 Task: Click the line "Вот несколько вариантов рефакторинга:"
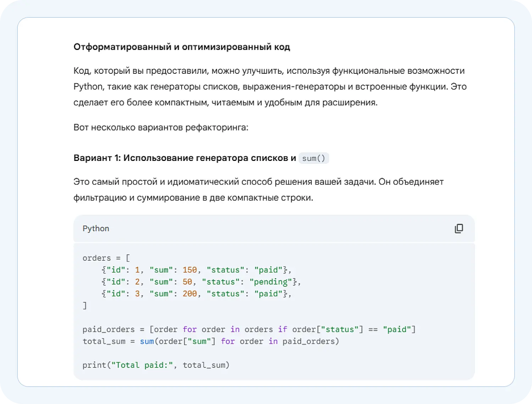click(161, 127)
